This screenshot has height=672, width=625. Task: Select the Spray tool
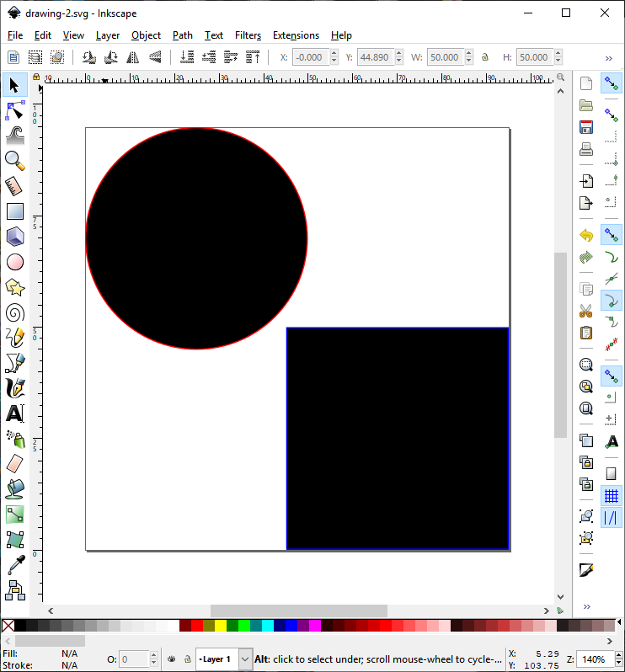tap(14, 439)
